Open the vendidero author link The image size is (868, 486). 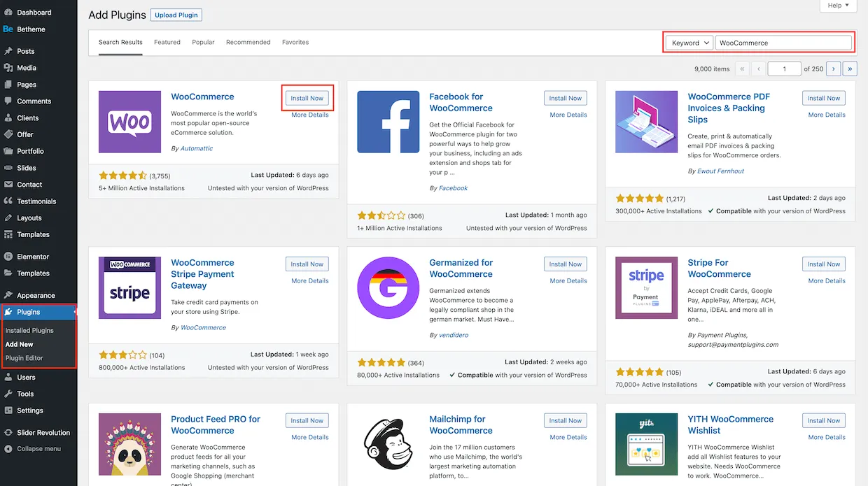pos(454,336)
